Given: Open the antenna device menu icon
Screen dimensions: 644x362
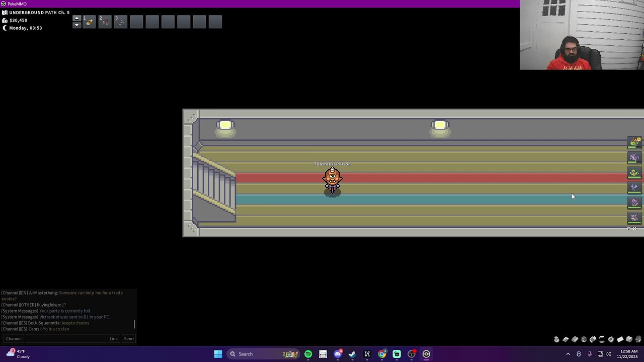Looking at the screenshot, I should pos(611,339).
